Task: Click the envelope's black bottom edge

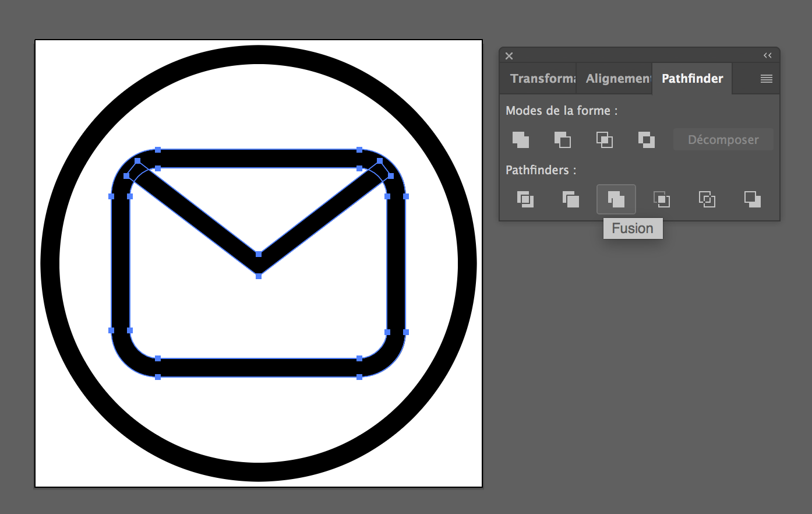Action: (259, 368)
